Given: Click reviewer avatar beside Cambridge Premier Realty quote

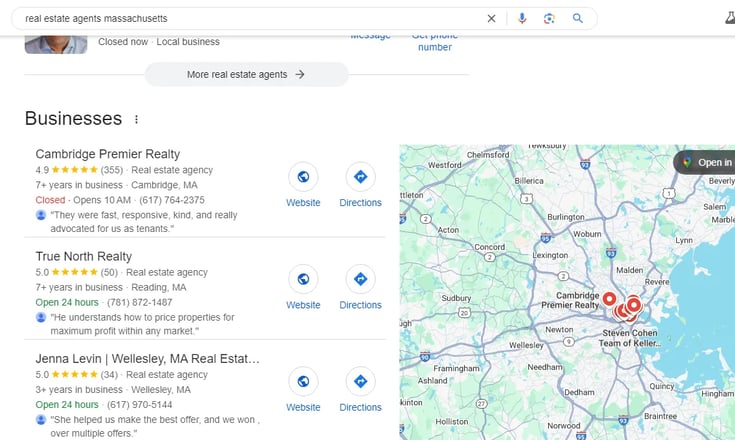Looking at the screenshot, I should [41, 215].
